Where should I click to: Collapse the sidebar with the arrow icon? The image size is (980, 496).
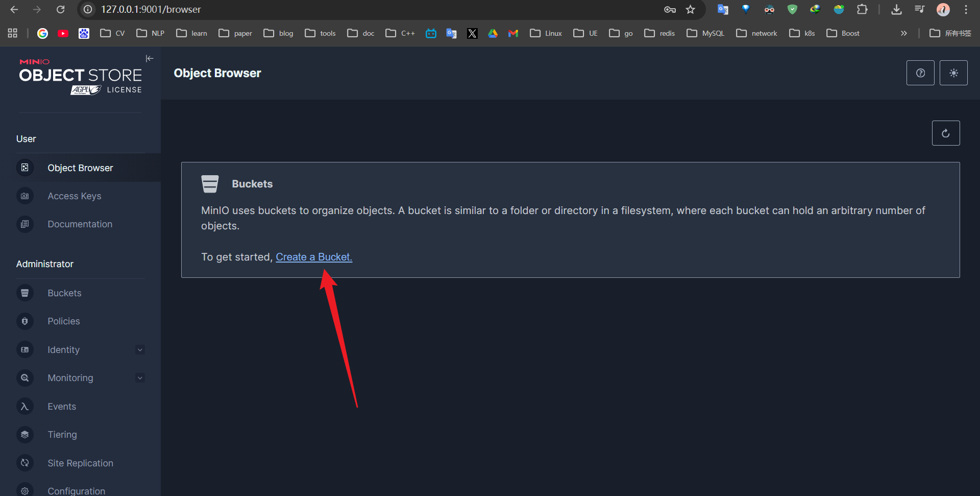pyautogui.click(x=150, y=59)
